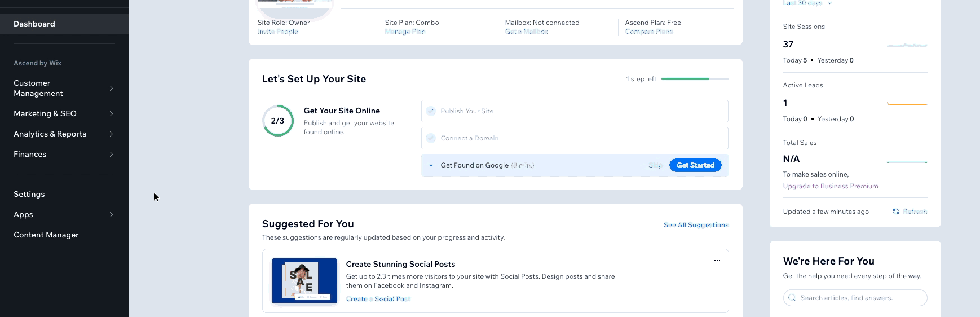
Task: Open the three-dot menu on Social Posts suggestion
Action: [x=717, y=261]
